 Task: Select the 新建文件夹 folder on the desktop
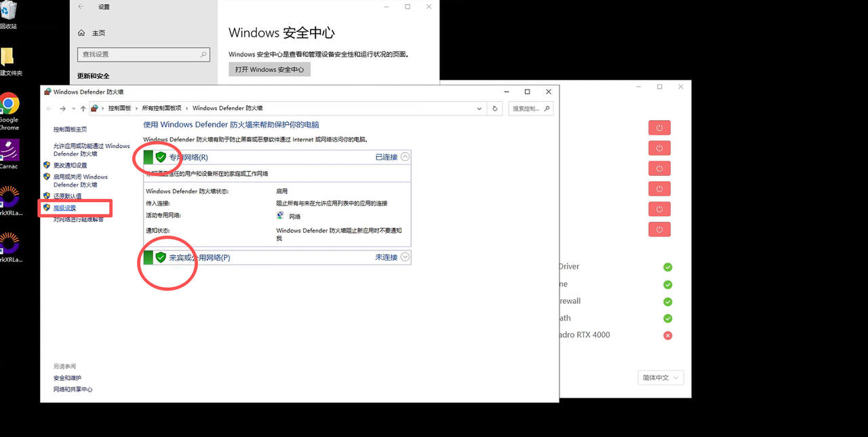pos(9,62)
